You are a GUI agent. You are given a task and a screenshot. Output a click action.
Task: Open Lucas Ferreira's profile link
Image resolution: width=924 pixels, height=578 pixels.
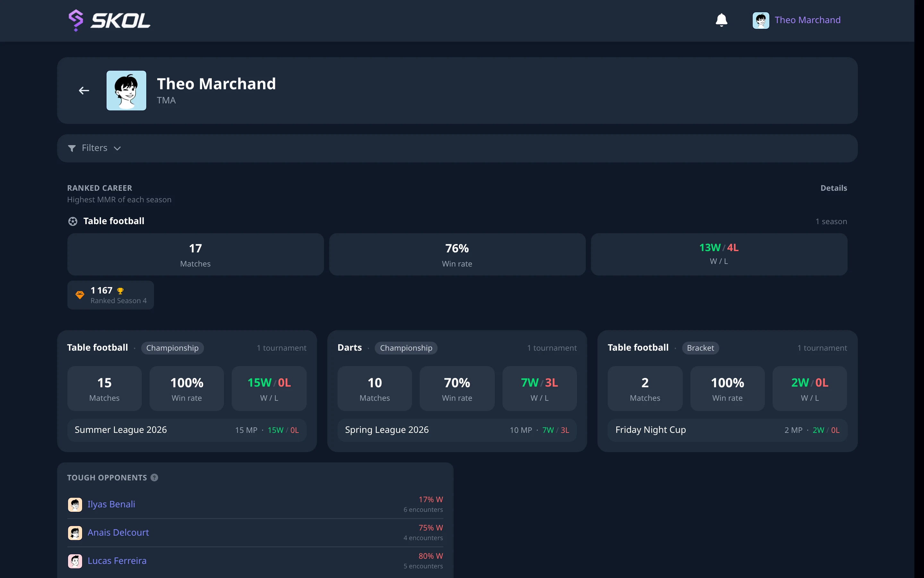pos(117,561)
